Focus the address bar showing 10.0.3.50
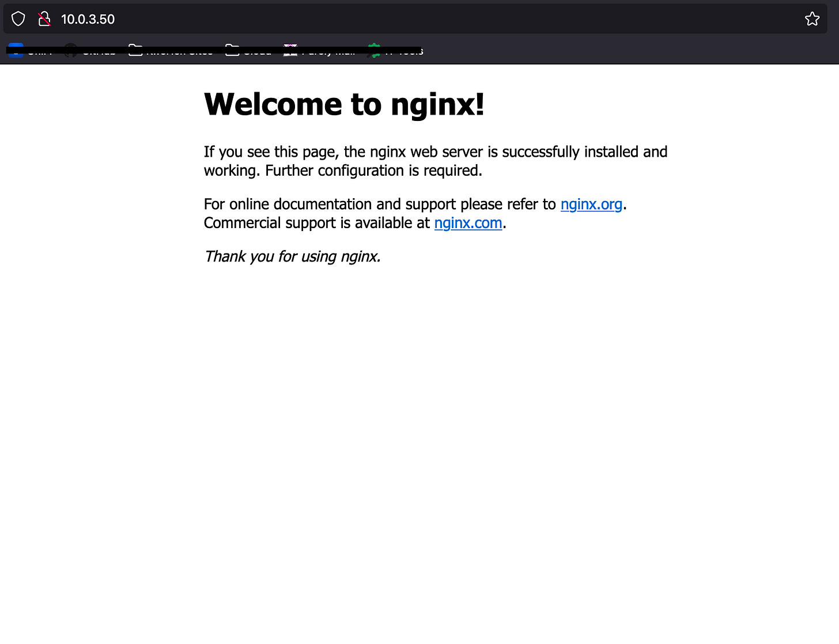This screenshot has height=644, width=839. point(415,19)
